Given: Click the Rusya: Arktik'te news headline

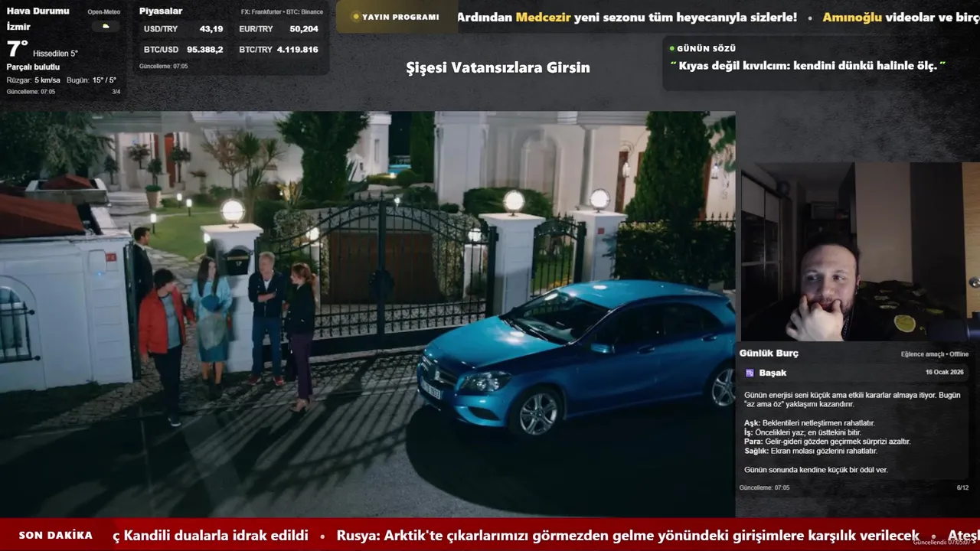Looking at the screenshot, I should pyautogui.click(x=628, y=536).
